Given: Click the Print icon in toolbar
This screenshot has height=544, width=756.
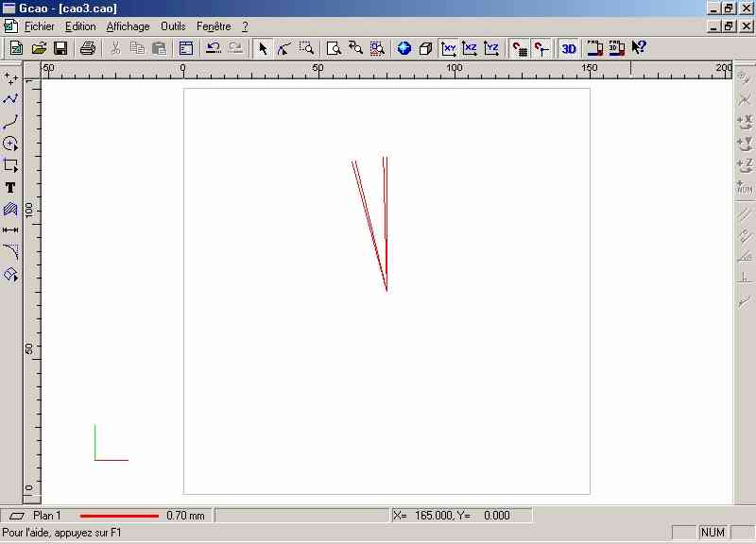Looking at the screenshot, I should coord(87,48).
